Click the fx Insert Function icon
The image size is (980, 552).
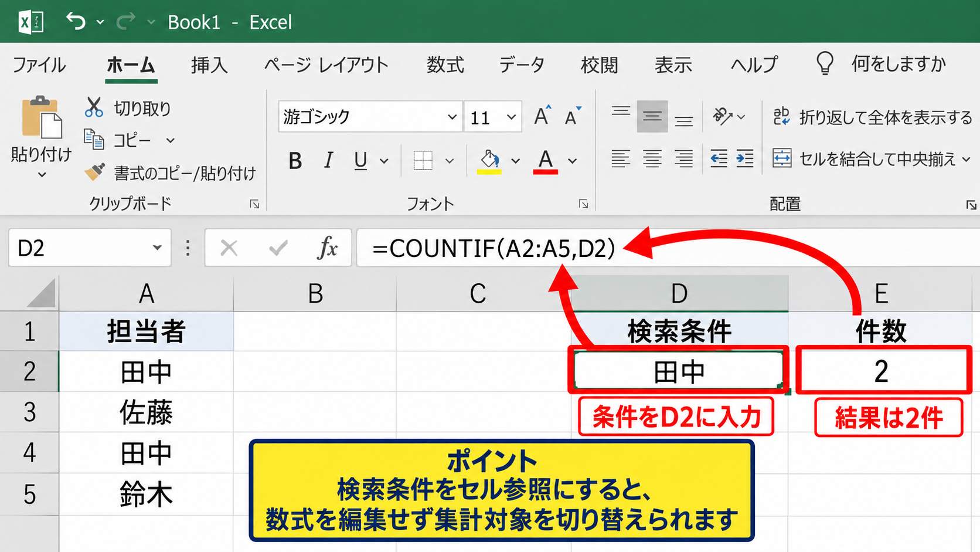coord(327,248)
